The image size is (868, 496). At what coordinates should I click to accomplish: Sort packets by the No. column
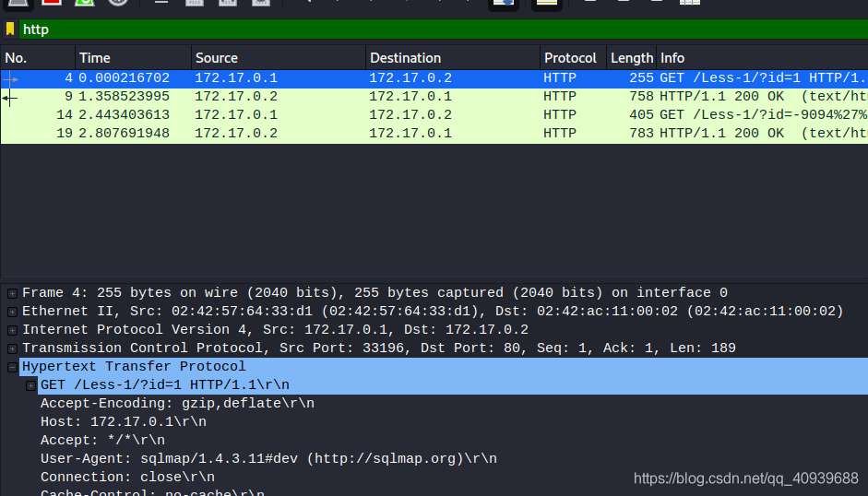38,57
